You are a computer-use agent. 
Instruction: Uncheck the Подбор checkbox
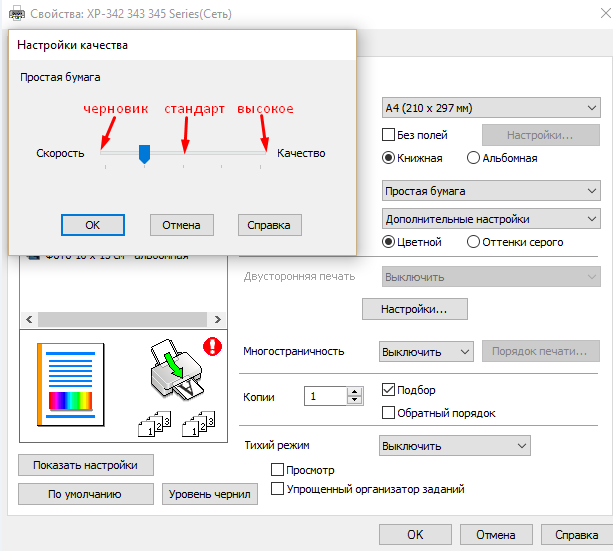click(390, 390)
